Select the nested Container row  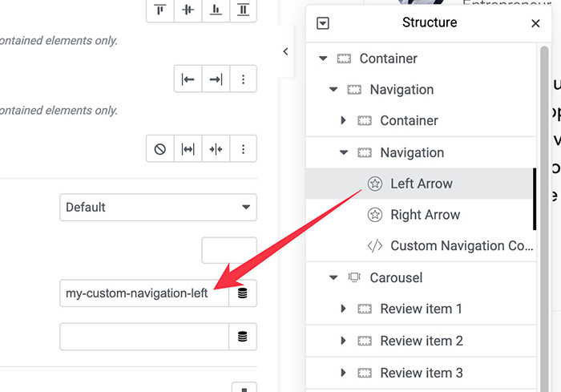421,120
